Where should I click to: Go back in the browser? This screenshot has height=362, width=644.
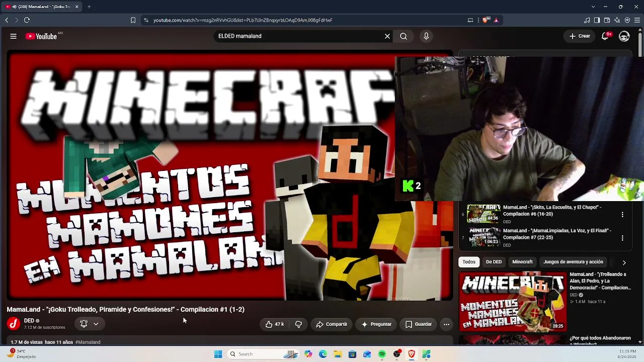(7, 20)
